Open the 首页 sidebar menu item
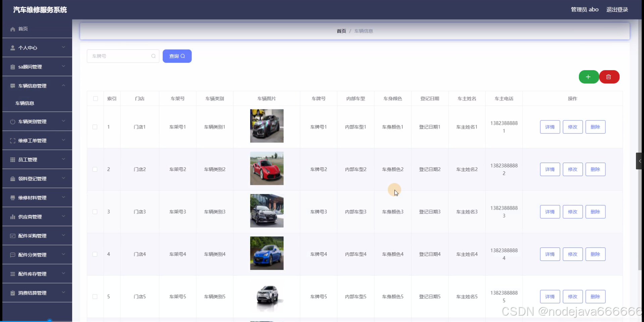This screenshot has height=322, width=644. (37, 29)
